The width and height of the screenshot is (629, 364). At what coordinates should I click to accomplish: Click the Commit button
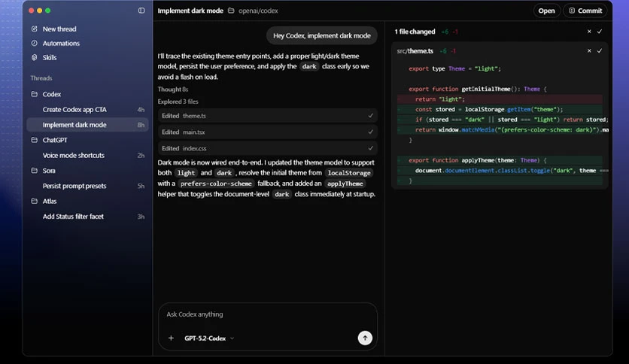(x=585, y=11)
